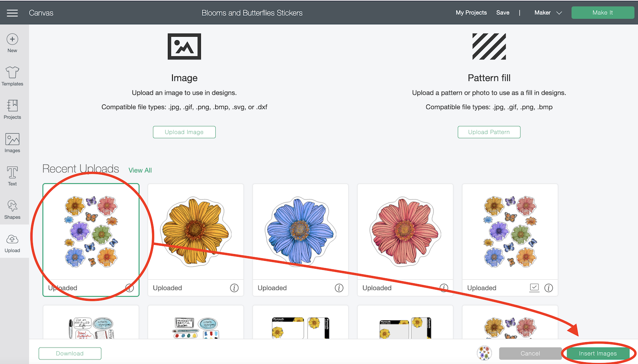Open the Projects panel
The width and height of the screenshot is (638, 364).
(x=12, y=109)
